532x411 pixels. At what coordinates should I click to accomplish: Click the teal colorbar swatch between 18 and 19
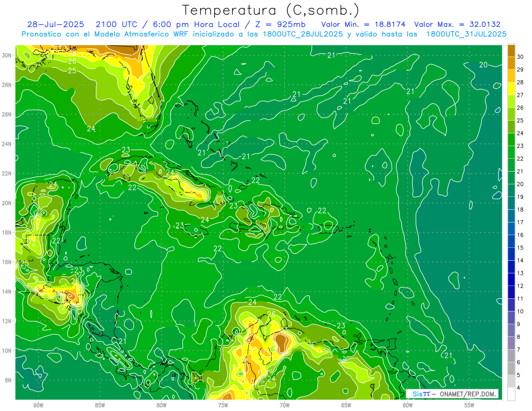point(511,203)
